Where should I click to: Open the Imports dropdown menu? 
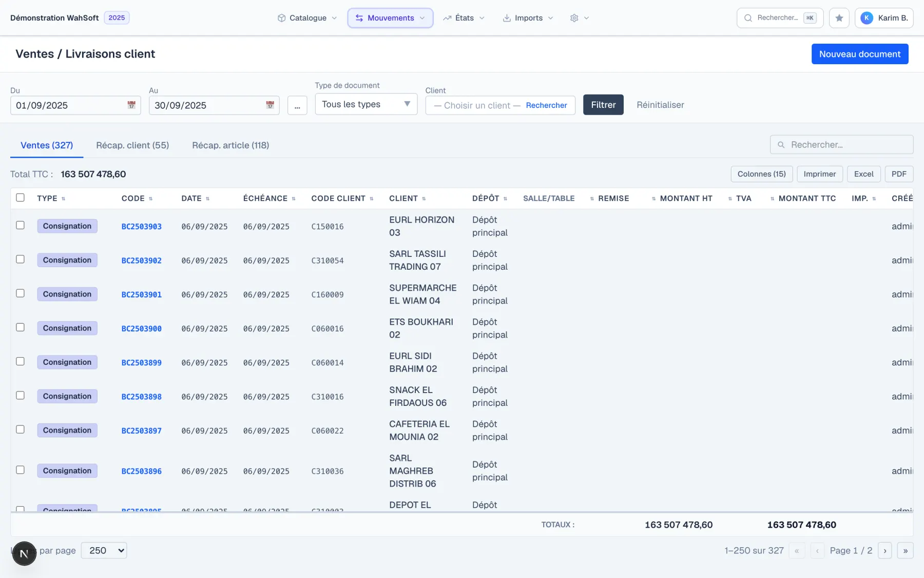click(528, 18)
